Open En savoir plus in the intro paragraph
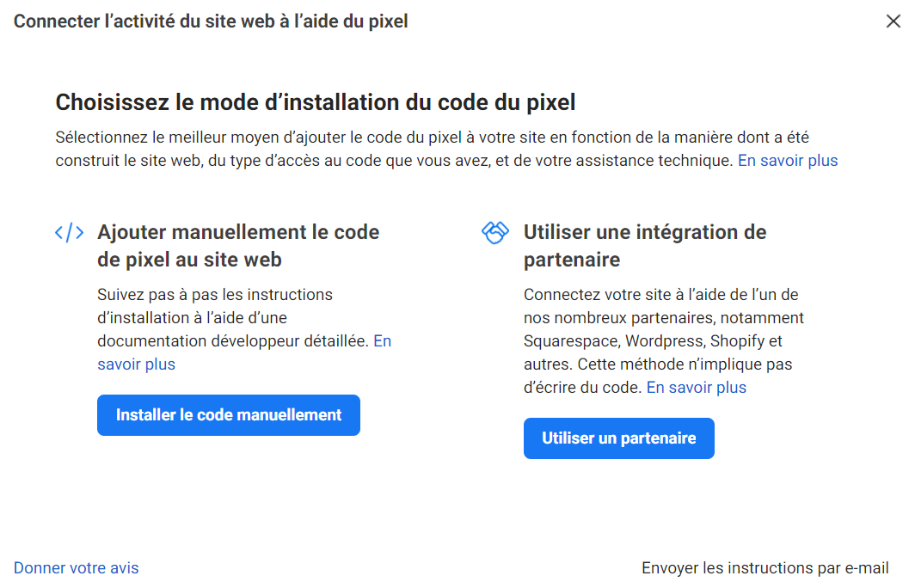The width and height of the screenshot is (909, 588). coord(787,161)
